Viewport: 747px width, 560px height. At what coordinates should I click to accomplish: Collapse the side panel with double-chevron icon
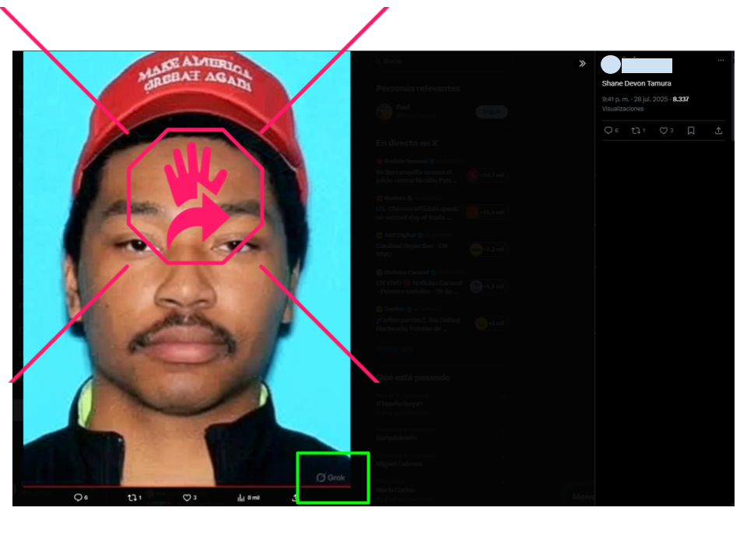pyautogui.click(x=582, y=63)
